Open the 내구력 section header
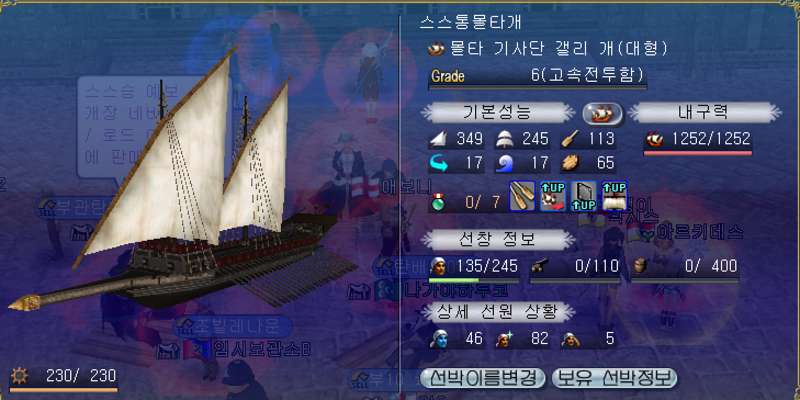 click(705, 113)
